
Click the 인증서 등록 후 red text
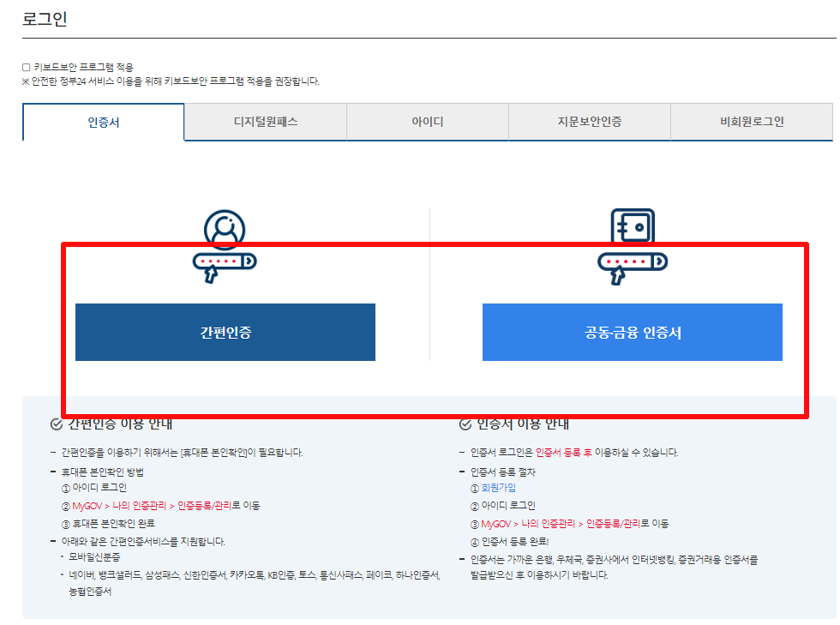pyautogui.click(x=564, y=453)
